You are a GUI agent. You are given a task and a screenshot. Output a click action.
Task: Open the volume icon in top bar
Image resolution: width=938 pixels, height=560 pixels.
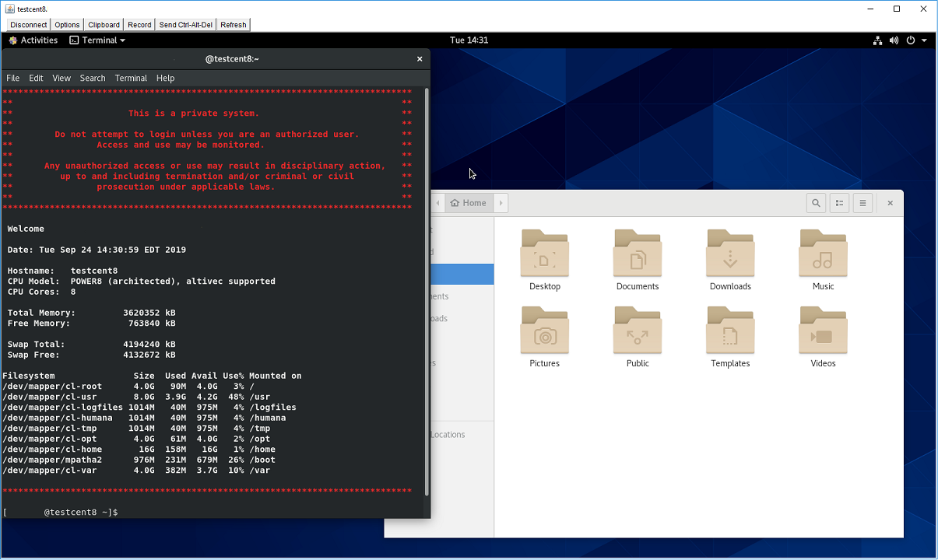[x=894, y=40]
